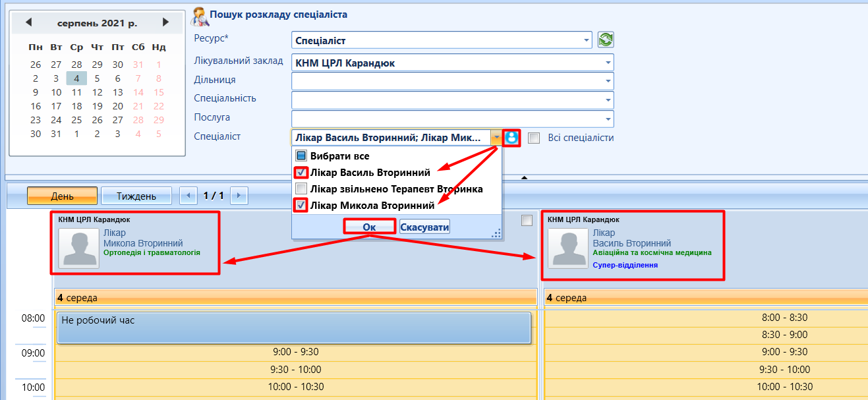Image resolution: width=868 pixels, height=400 pixels.
Task: Click Ортопедія і травматологія specialty text
Action: 152,252
